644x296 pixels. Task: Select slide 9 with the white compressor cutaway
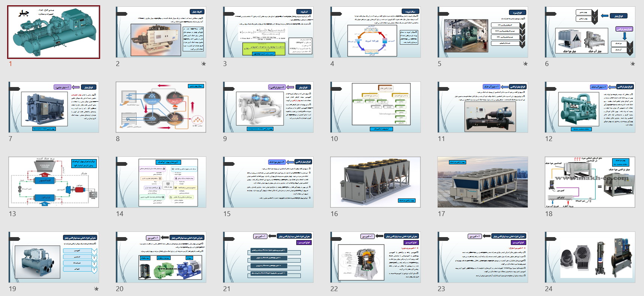268,107
